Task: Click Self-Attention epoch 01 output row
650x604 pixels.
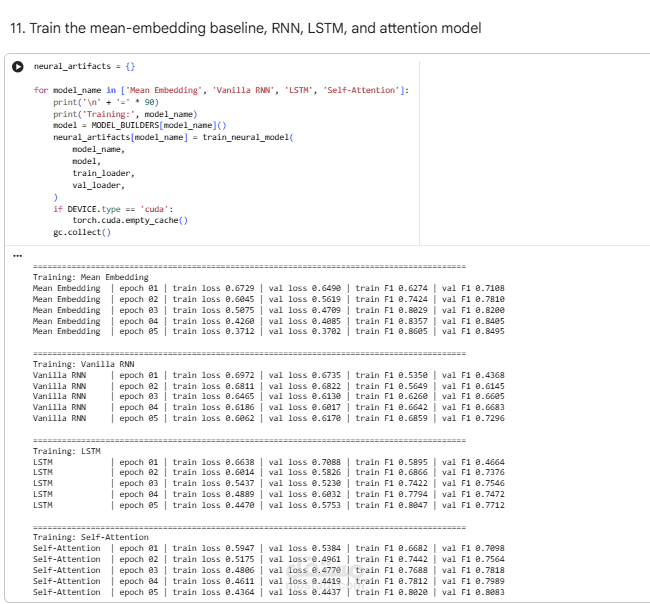Action: [269, 548]
